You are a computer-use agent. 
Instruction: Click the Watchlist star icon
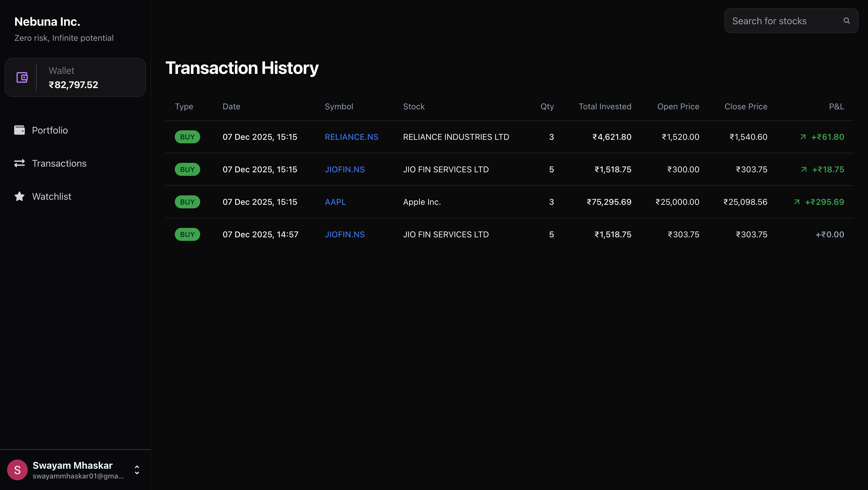(19, 196)
